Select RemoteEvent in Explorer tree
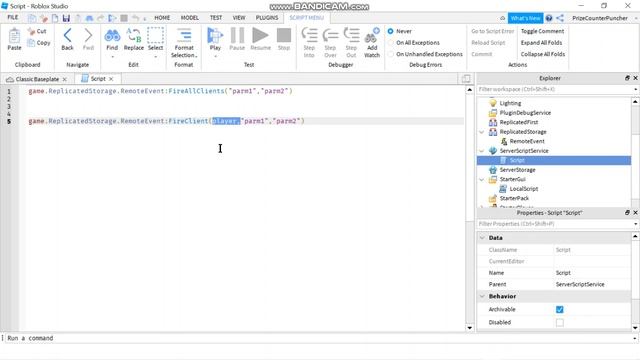Viewport: 640px width, 360px height. 527,141
